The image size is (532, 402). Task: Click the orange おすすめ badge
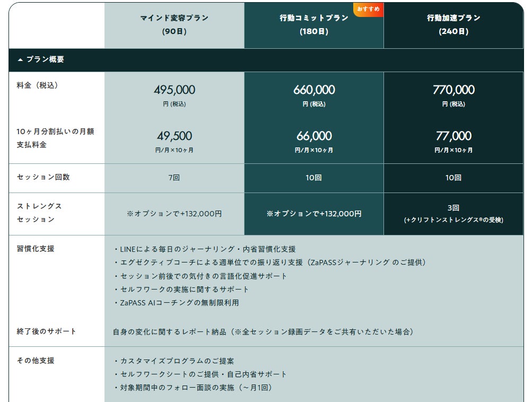click(368, 9)
